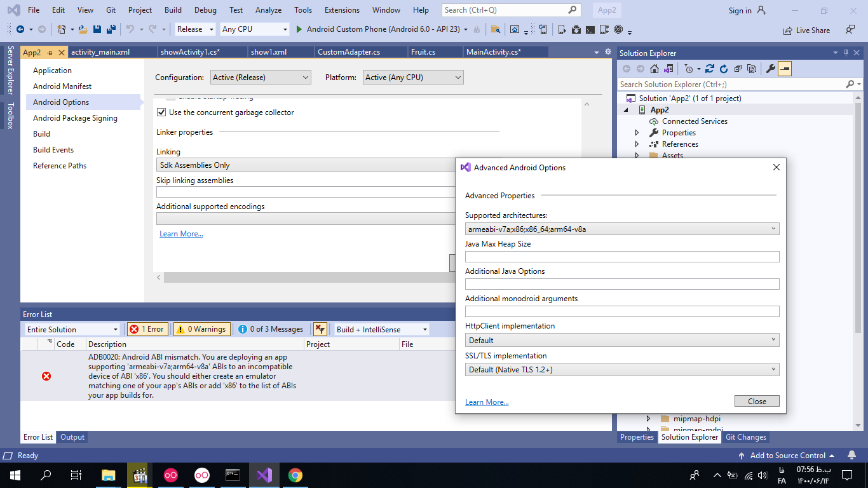Click the Clear error list filter icon
Viewport: 868px width, 488px height.
click(320, 329)
